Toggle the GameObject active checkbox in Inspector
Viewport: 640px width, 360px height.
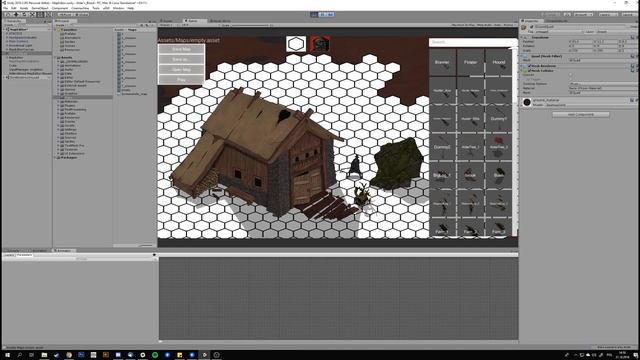[531, 27]
